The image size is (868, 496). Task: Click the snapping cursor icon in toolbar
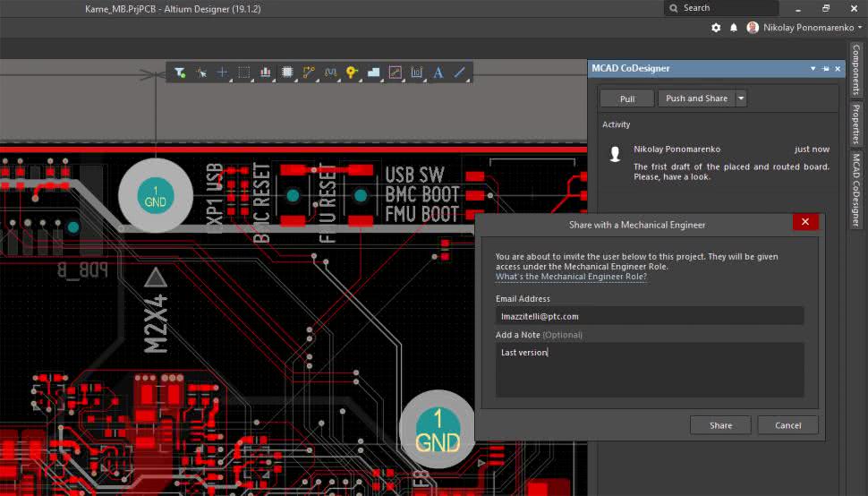(201, 73)
